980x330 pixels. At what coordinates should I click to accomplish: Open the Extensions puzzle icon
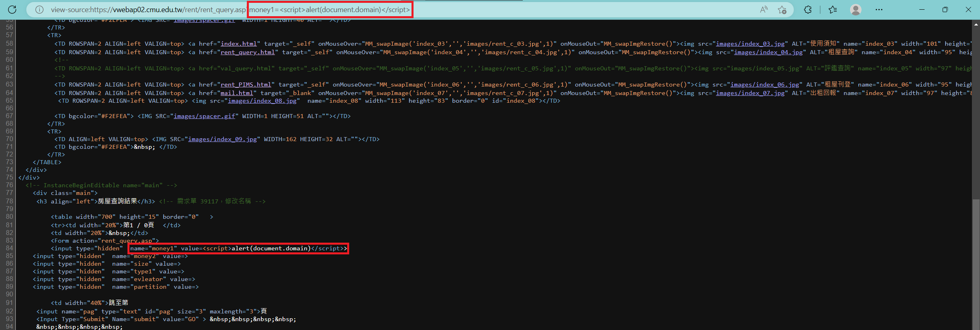(808, 10)
